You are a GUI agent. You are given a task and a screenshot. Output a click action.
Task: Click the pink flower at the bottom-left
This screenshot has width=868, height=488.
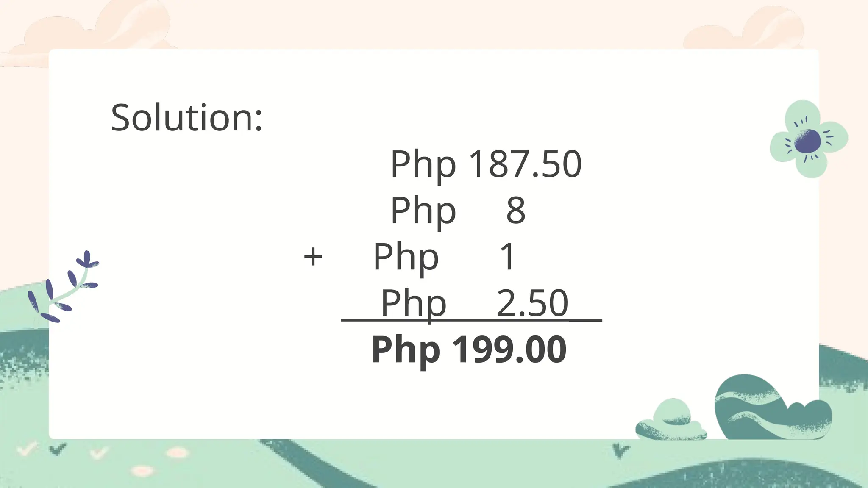click(x=142, y=471)
